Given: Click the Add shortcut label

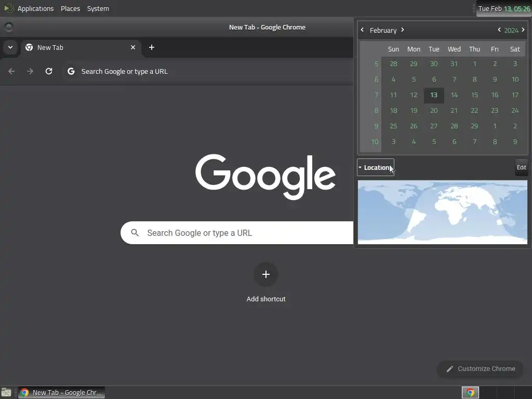Looking at the screenshot, I should (266, 299).
